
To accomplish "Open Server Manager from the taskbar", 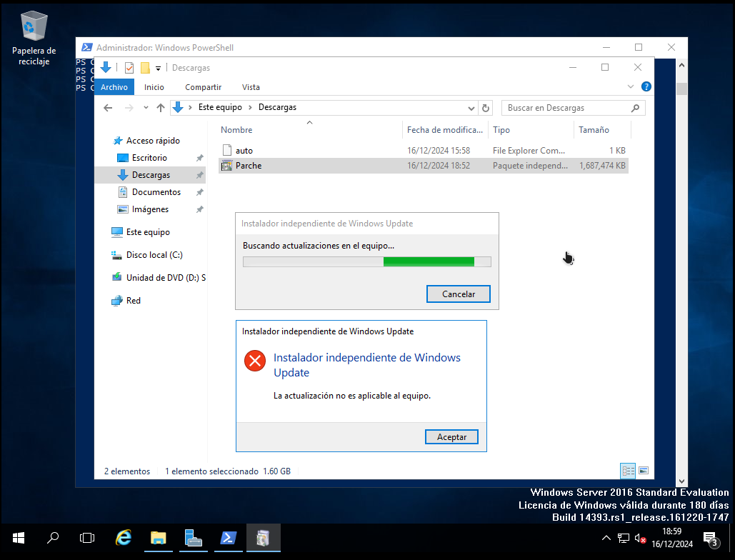I will click(193, 538).
